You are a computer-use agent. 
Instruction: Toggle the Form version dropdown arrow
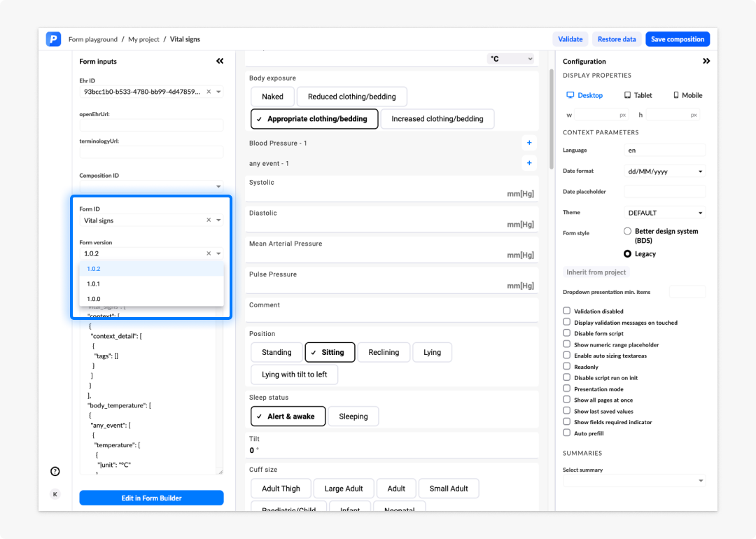(218, 253)
